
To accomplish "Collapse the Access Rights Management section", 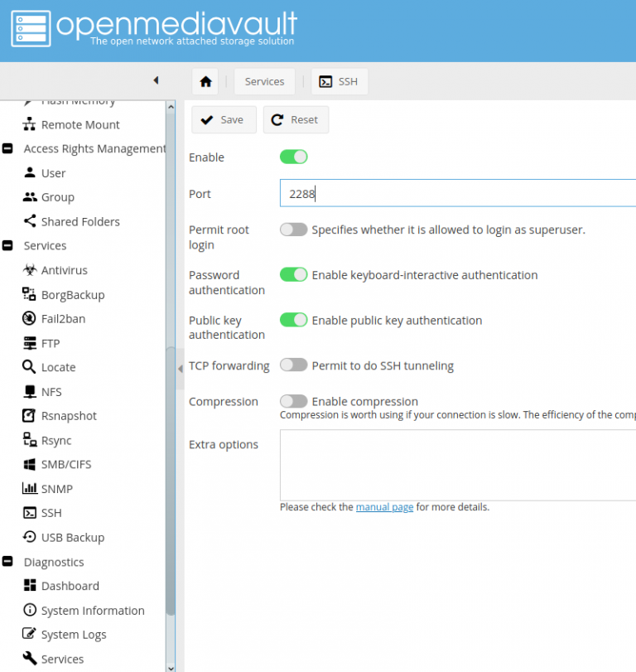I will [x=7, y=148].
